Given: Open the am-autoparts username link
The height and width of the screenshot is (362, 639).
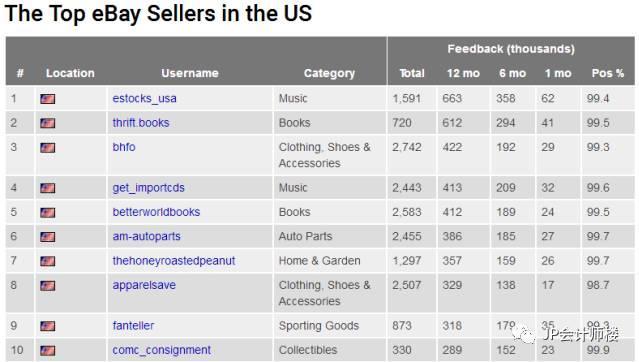Looking at the screenshot, I should [x=146, y=236].
